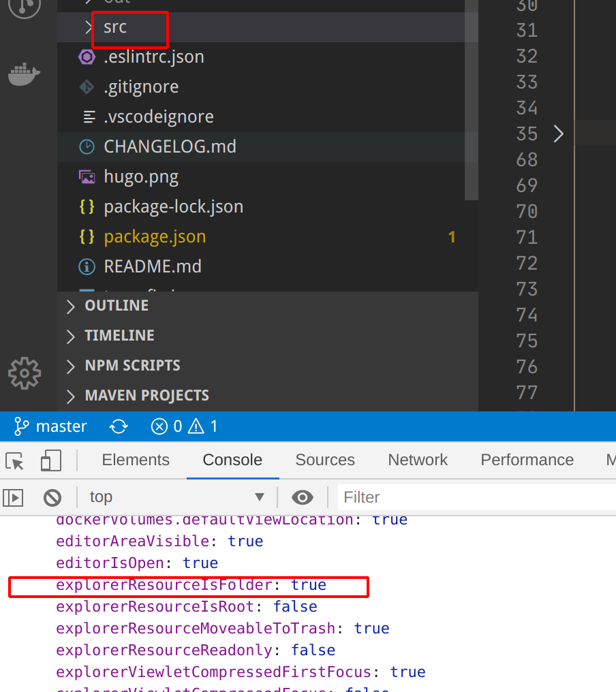Click line number 32 in the editor gutter

click(527, 57)
